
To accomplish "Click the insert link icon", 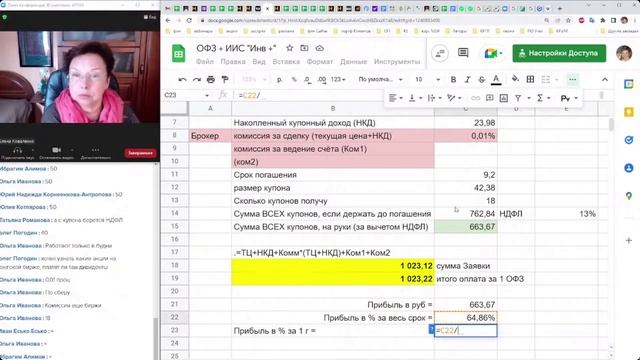I will coord(476,98).
